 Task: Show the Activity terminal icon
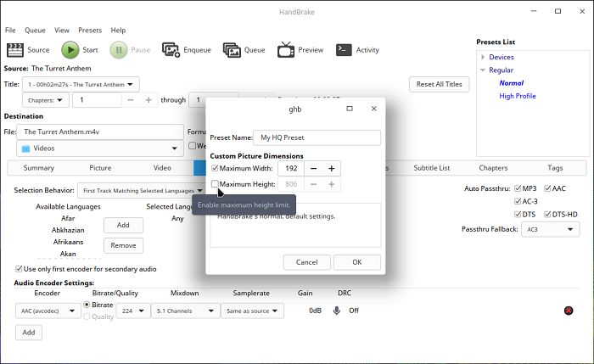pyautogui.click(x=344, y=50)
